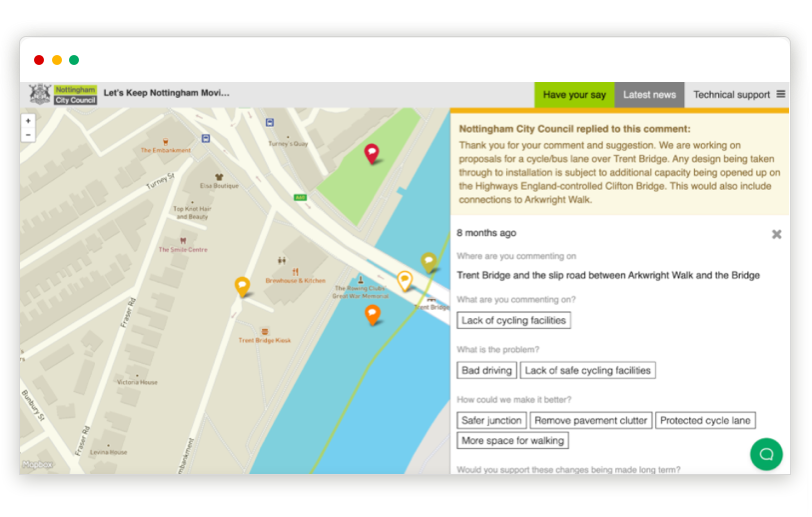Click the Nottingham City Council logo

point(63,94)
